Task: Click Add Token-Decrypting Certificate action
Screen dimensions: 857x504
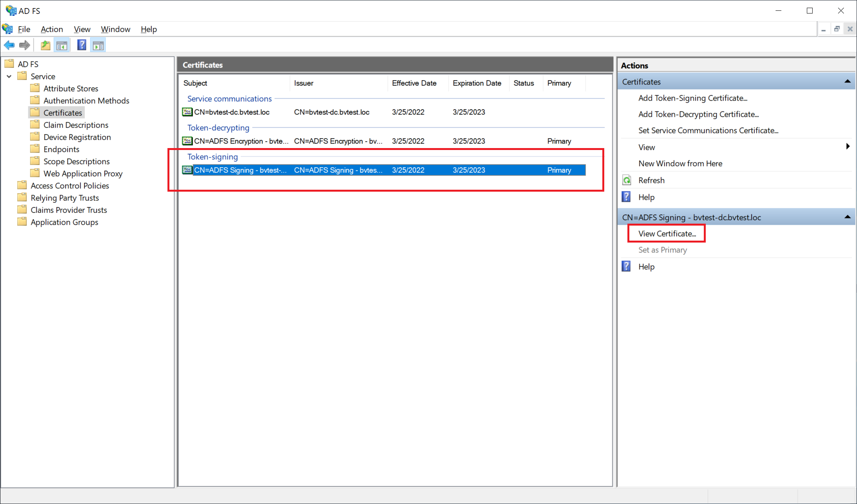Action: pyautogui.click(x=698, y=114)
